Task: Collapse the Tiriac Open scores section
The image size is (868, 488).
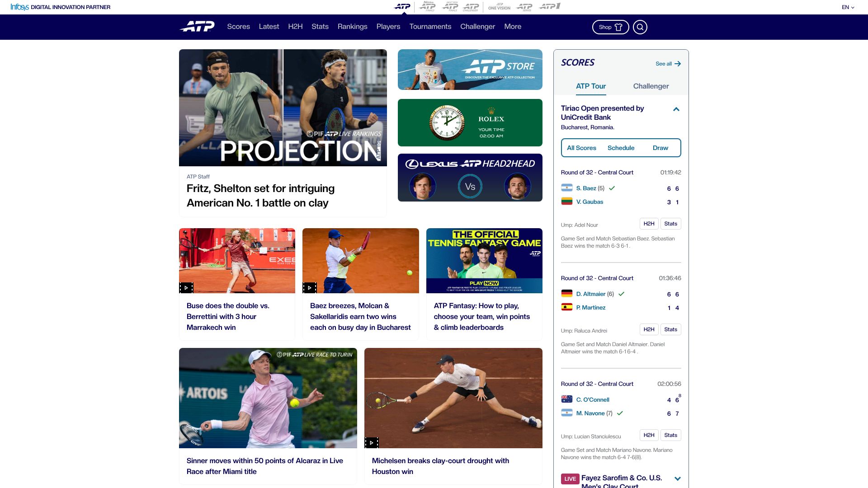Action: [676, 109]
